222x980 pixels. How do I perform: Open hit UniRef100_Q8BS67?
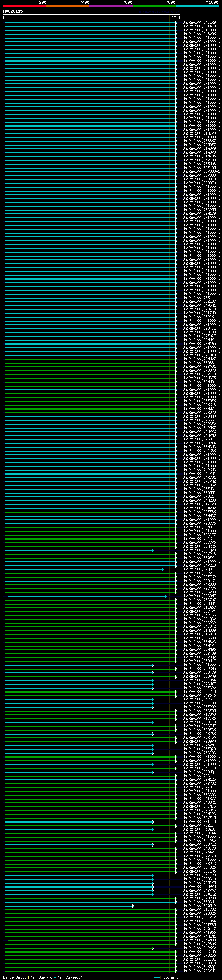pos(199,141)
